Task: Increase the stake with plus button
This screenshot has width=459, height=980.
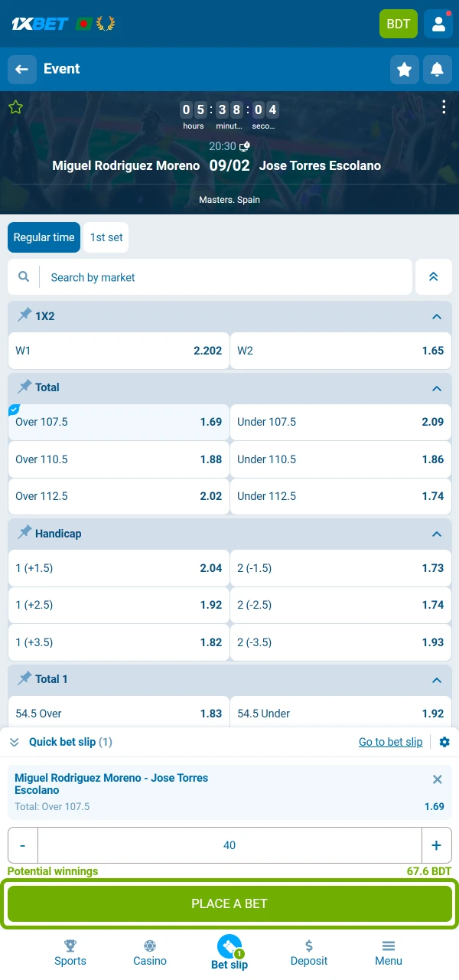Action: pyautogui.click(x=436, y=845)
